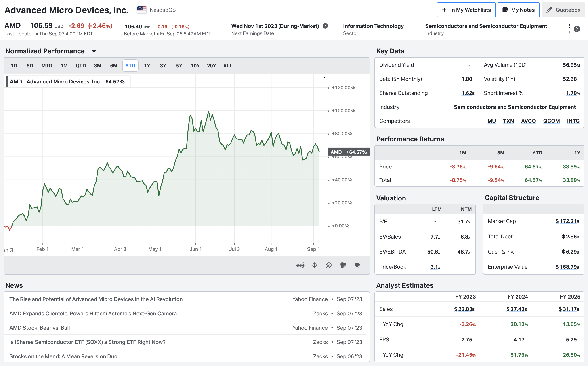Select the 1M time range tab
The height and width of the screenshot is (366, 588).
[x=64, y=66]
